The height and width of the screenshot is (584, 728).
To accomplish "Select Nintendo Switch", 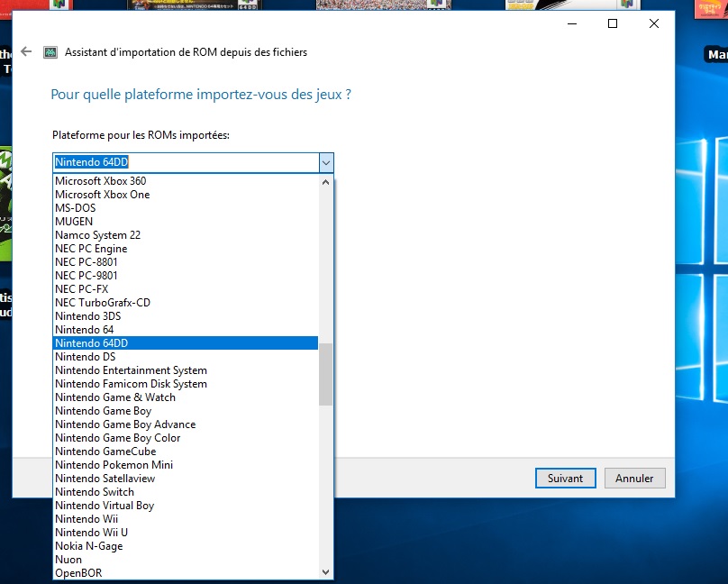I will (186, 491).
